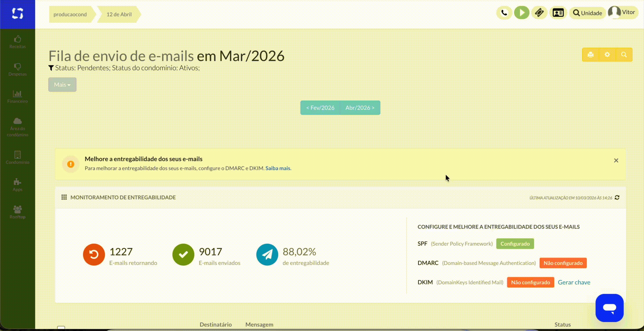Click the SPF Configurado badge
The width and height of the screenshot is (644, 331).
515,244
